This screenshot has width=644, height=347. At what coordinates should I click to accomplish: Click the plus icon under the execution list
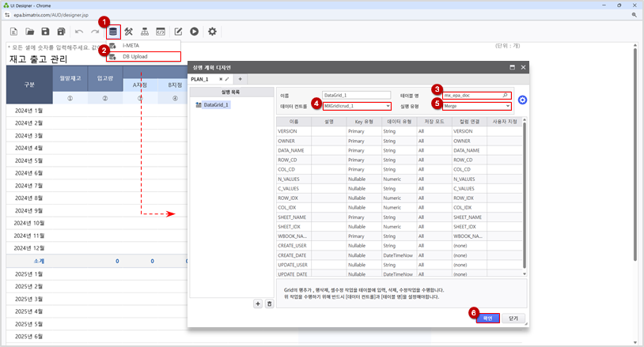(x=257, y=304)
